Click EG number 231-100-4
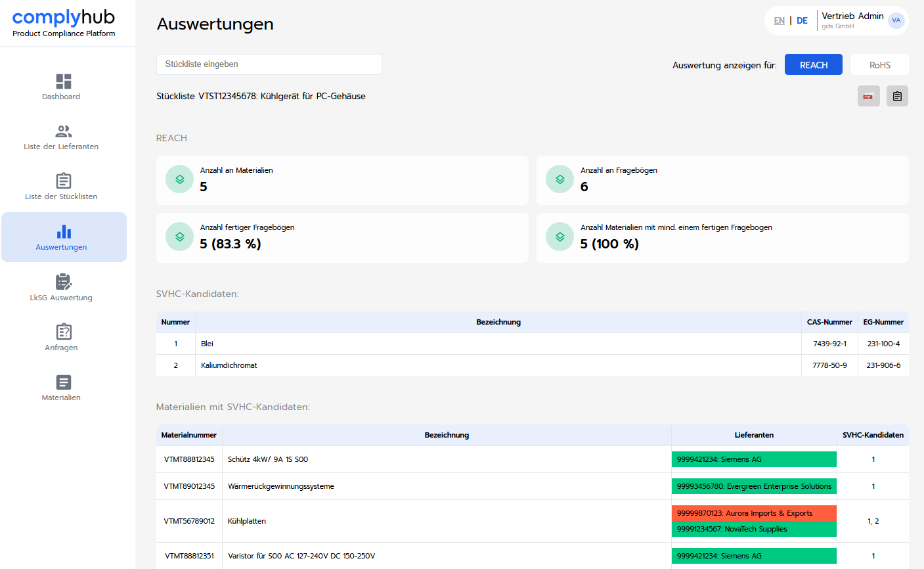The height and width of the screenshot is (569, 924). [x=883, y=344]
